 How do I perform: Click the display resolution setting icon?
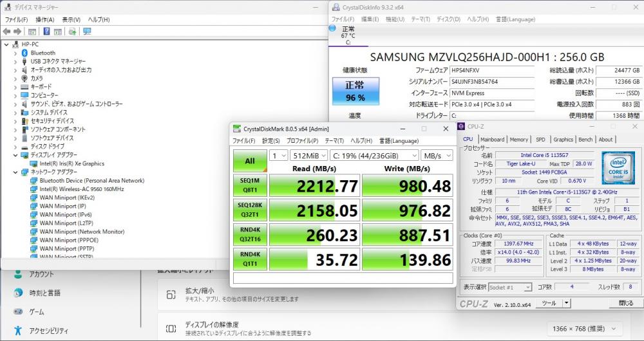click(x=171, y=329)
